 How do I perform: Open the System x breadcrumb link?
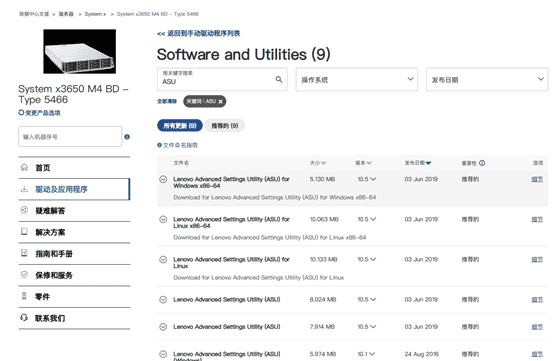point(95,14)
